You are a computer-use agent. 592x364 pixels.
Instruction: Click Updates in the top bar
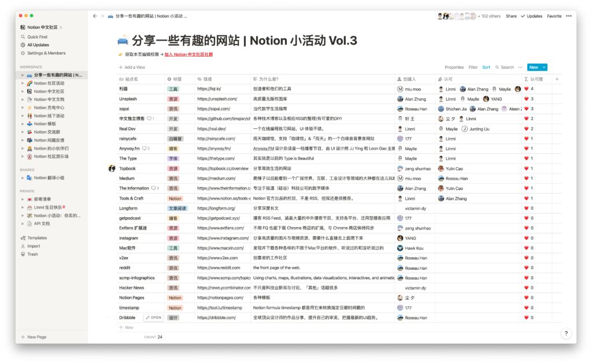[x=532, y=16]
